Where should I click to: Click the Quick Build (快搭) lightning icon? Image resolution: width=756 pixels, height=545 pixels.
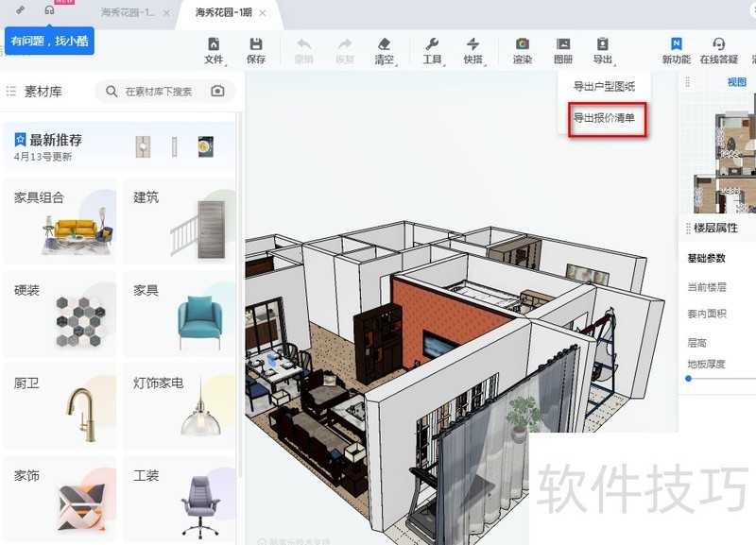tap(472, 50)
